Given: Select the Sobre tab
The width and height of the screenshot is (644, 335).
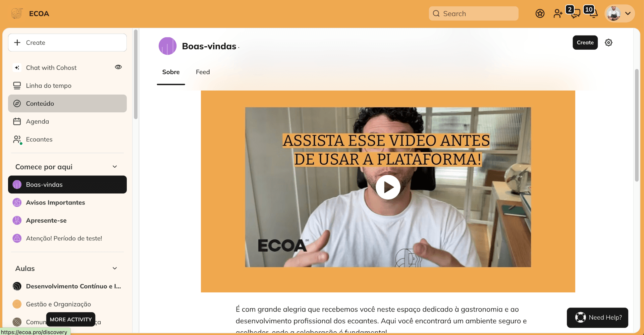Looking at the screenshot, I should click(171, 72).
